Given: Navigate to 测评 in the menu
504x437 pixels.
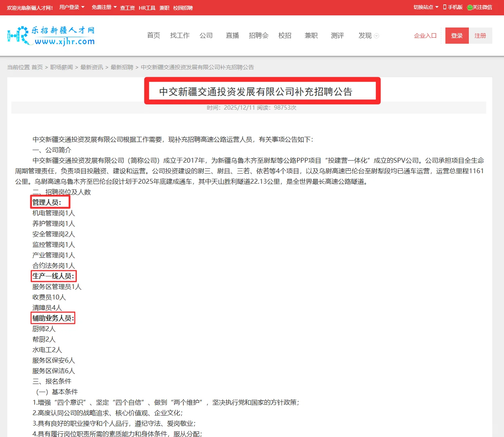Looking at the screenshot, I should pyautogui.click(x=337, y=36).
